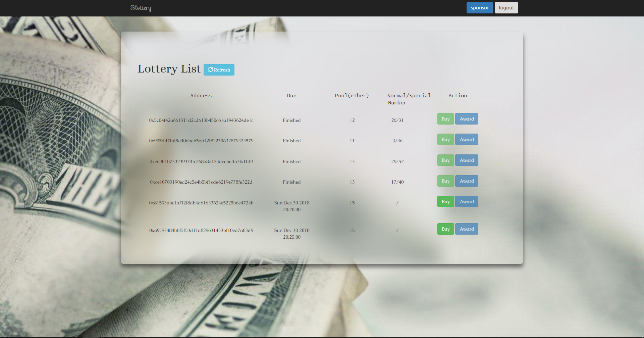Click the sponsor button in navbar
Screen dimensions: 644x338
tap(479, 8)
